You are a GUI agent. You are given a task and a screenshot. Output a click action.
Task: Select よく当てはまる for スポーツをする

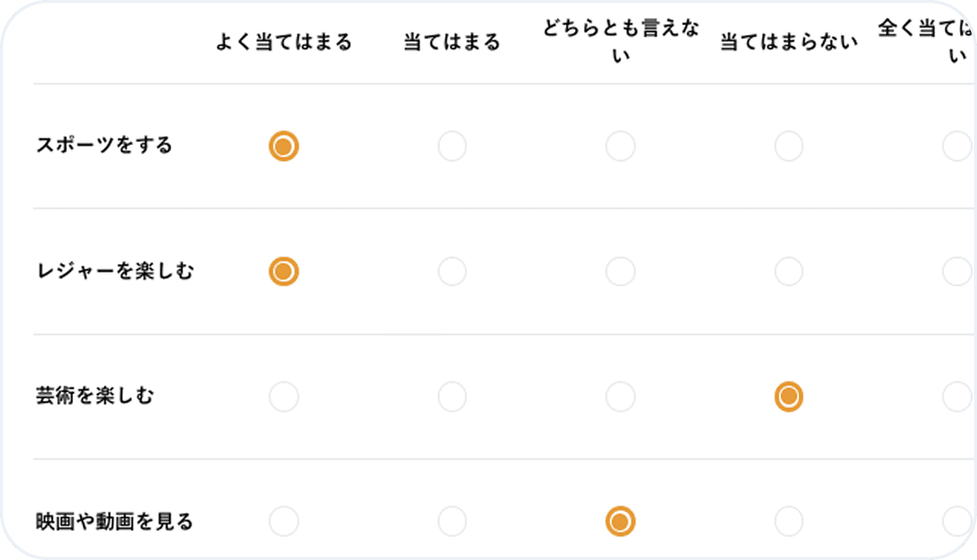[283, 146]
